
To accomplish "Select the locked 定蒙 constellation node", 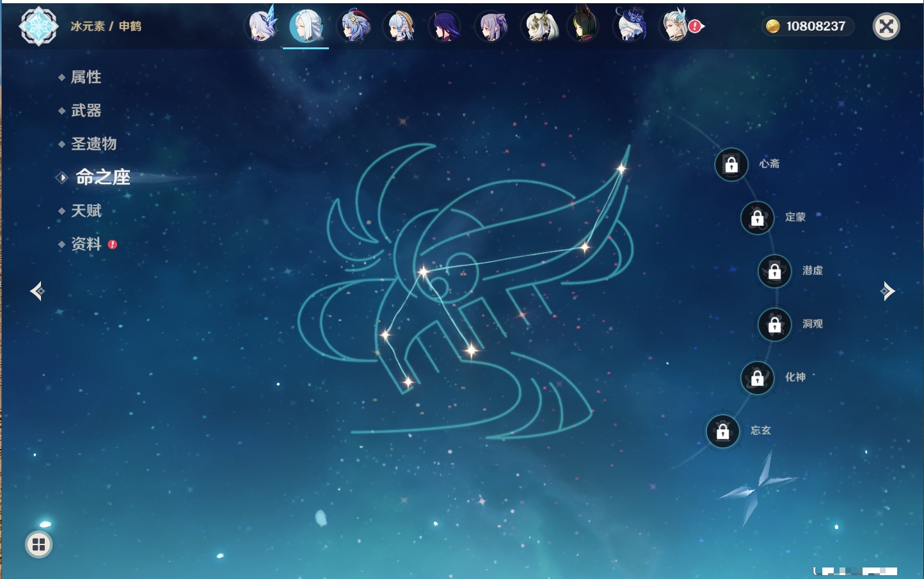I will click(758, 218).
